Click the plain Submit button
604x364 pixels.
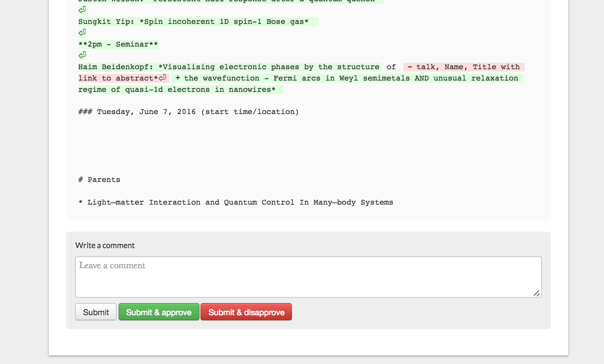(96, 312)
